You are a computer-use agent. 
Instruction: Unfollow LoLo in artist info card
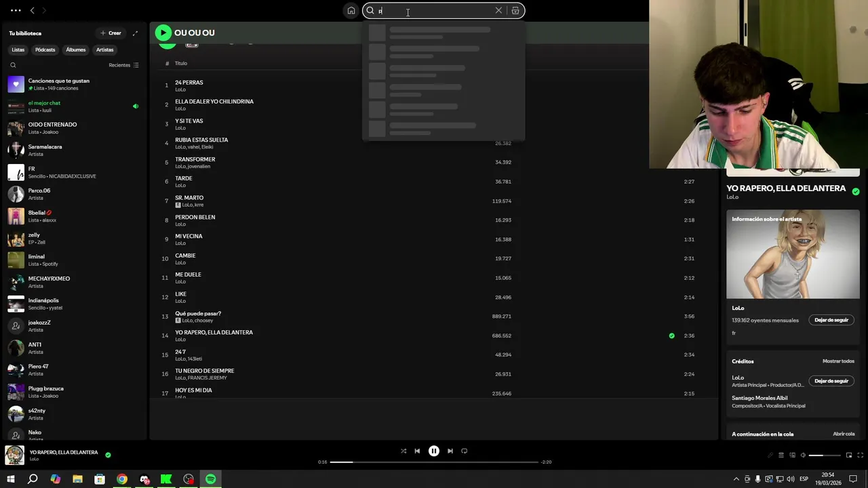click(x=831, y=320)
